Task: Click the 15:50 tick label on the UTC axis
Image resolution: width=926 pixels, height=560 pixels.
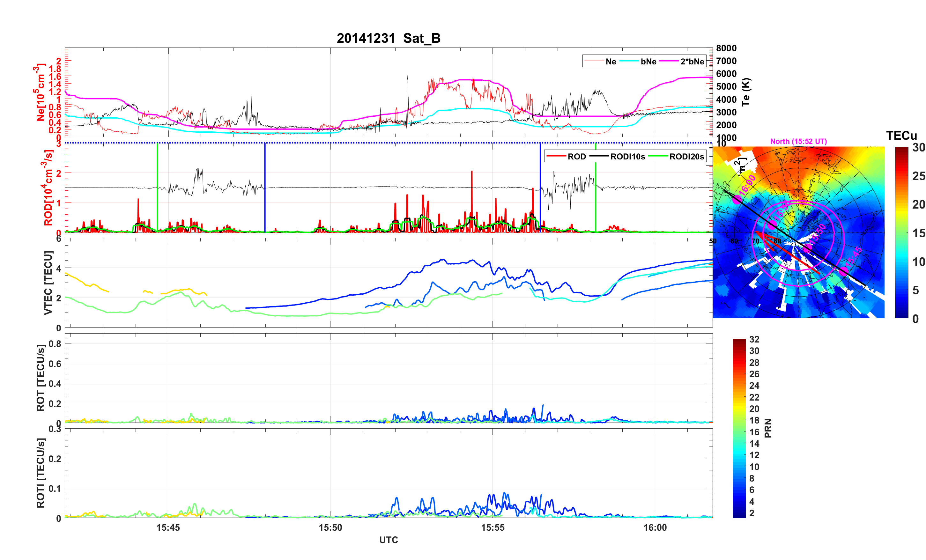Action: click(x=330, y=527)
